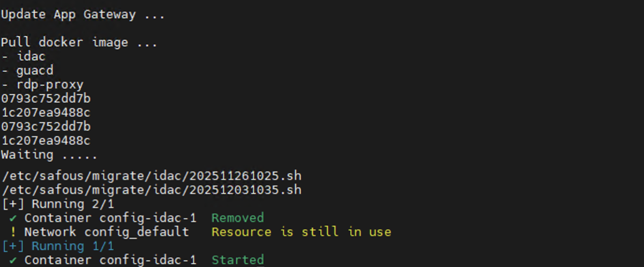
Task: Click the "Pull docker image ..." line
Action: (79, 43)
